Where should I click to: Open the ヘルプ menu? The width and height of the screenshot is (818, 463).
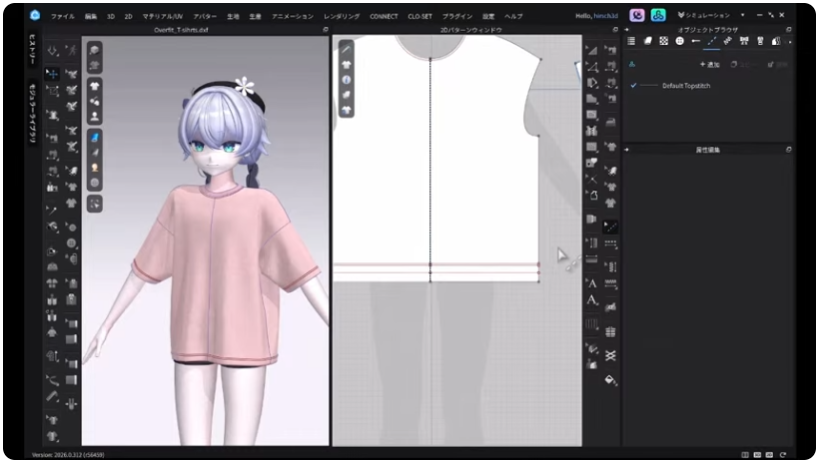[x=513, y=17]
